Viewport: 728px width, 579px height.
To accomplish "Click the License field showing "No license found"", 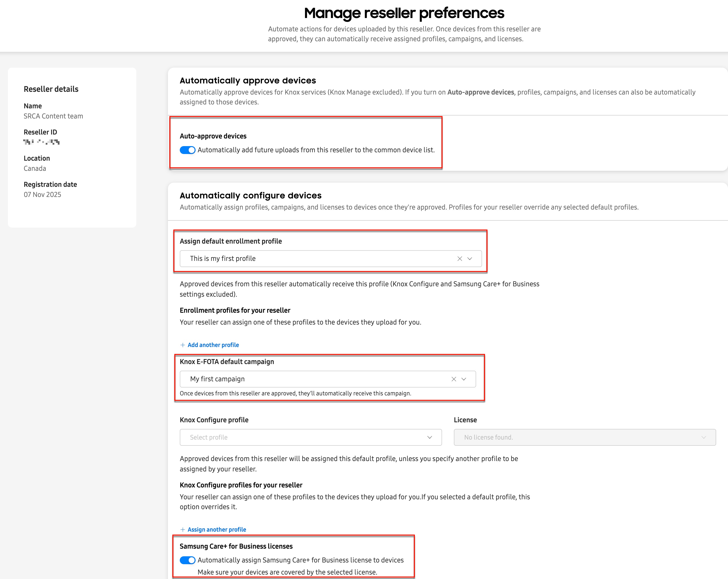I will 574,437.
